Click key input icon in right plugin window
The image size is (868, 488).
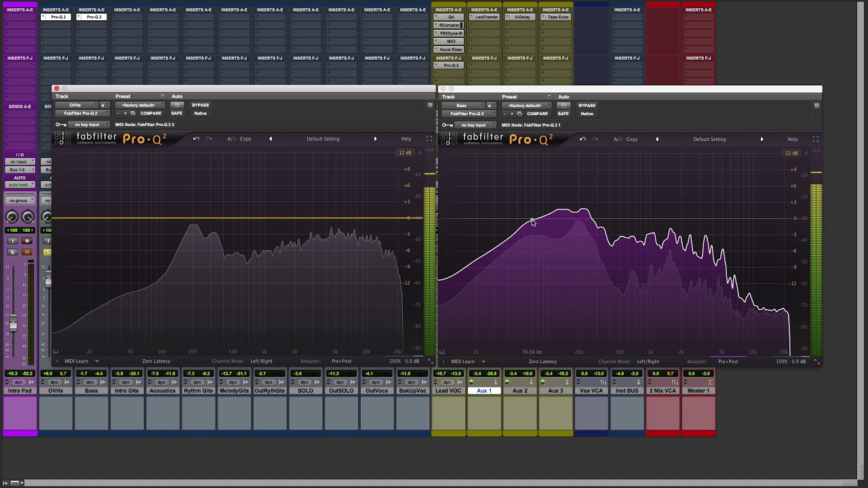447,125
